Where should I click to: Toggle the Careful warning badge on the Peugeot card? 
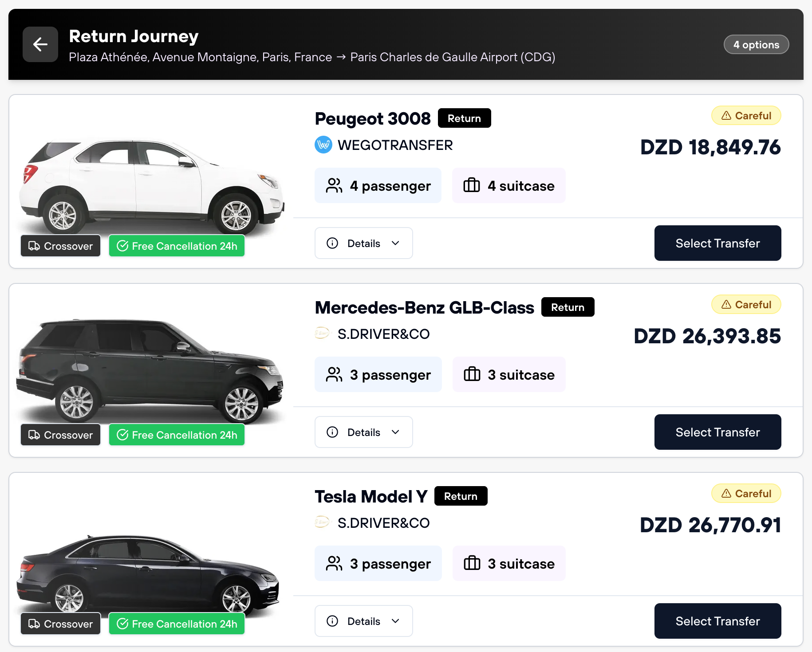click(746, 115)
